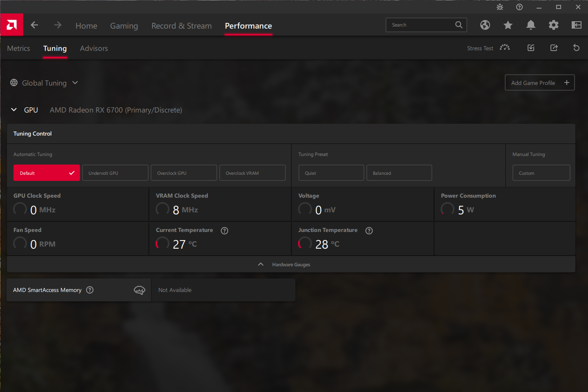Image resolution: width=588 pixels, height=392 pixels.
Task: Open settings gear icon
Action: pyautogui.click(x=554, y=25)
